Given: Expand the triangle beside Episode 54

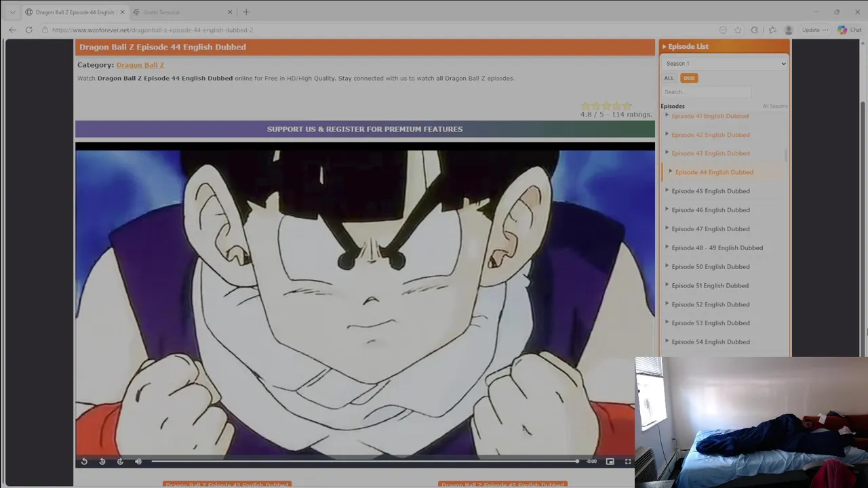Looking at the screenshot, I should point(667,341).
